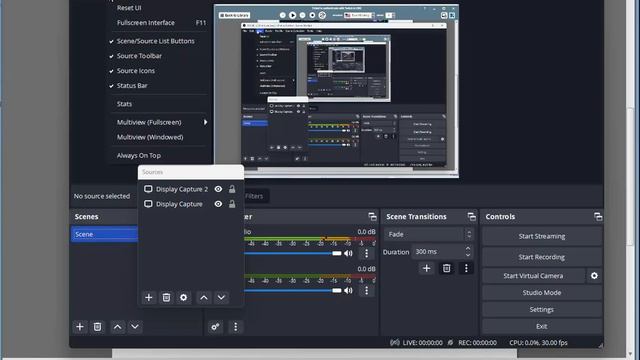Add a new scene with plus icon
The height and width of the screenshot is (360, 640).
point(80,327)
